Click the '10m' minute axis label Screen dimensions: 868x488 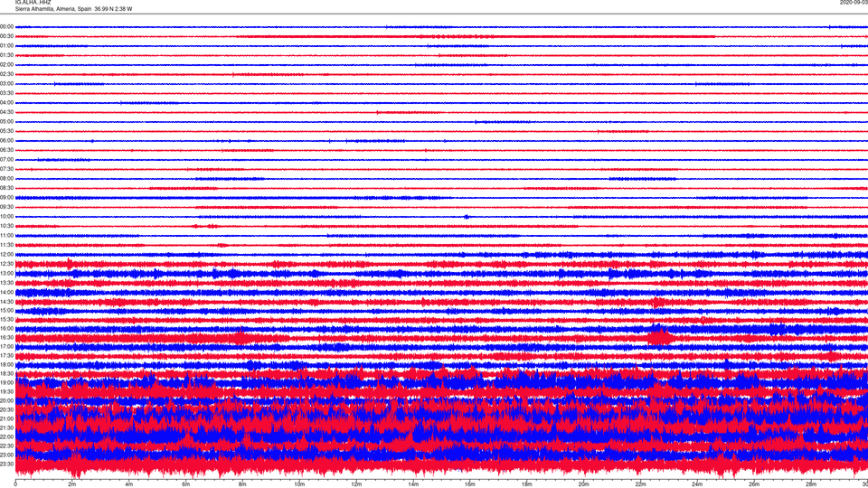click(299, 484)
